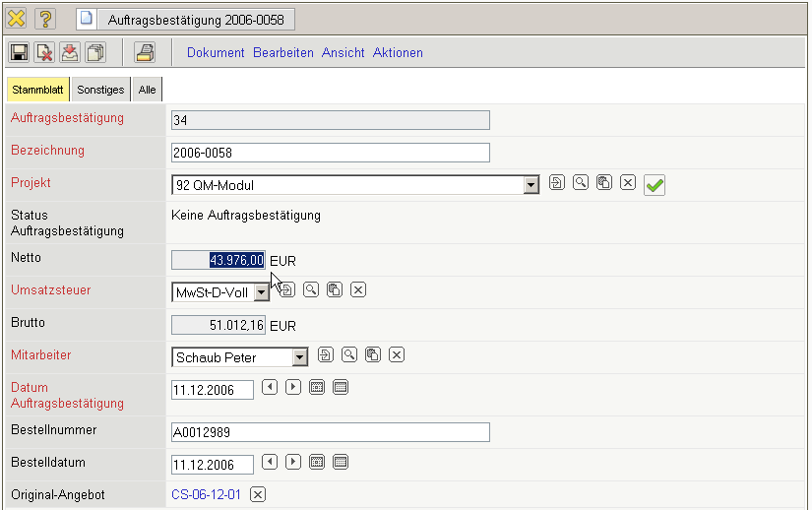This screenshot has width=812, height=510.
Task: Open second calendar icon for Bestelldatum
Action: point(341,462)
